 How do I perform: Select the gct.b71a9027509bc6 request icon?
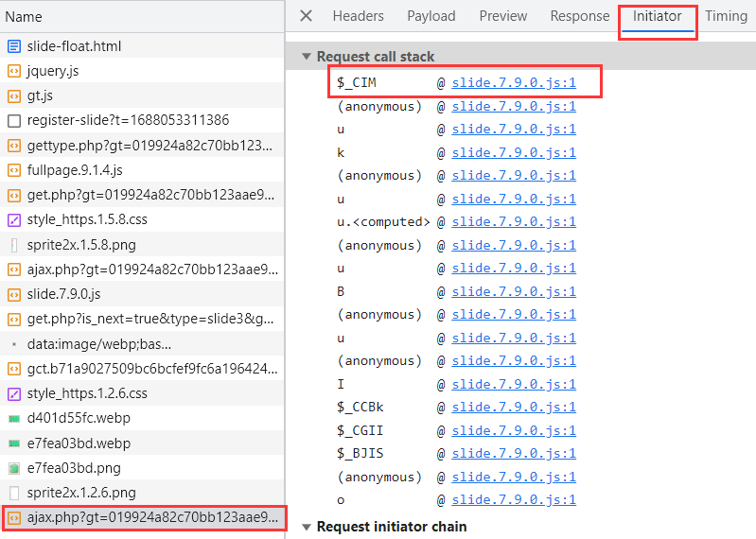(14, 369)
